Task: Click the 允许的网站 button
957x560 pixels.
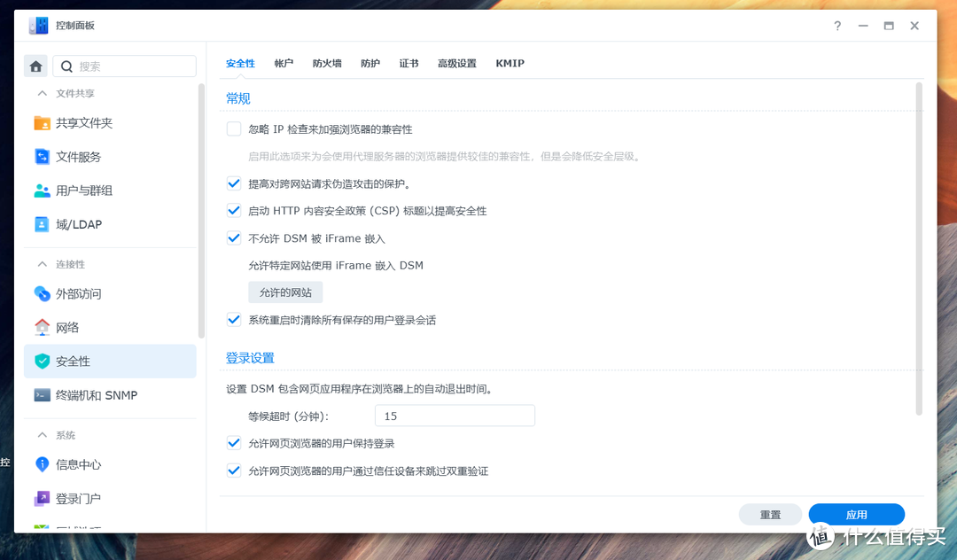Action: coord(284,292)
